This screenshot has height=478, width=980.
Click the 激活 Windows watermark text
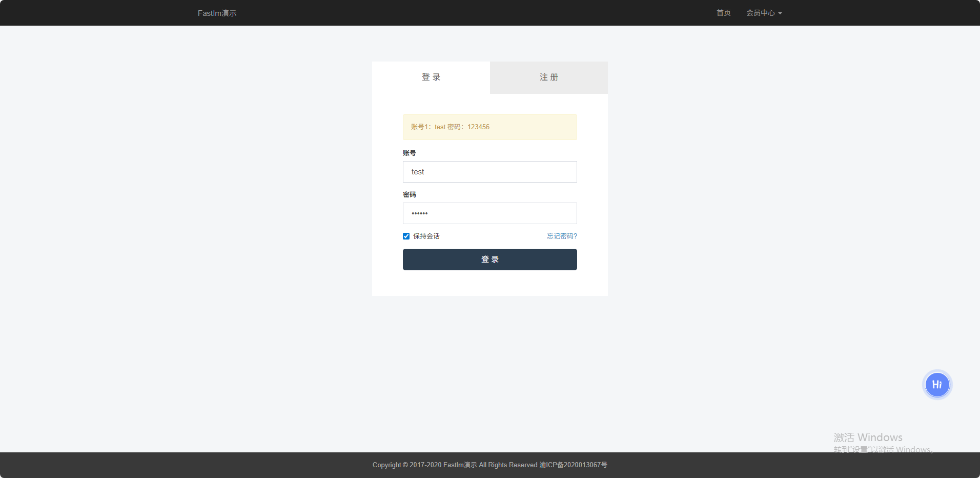point(868,437)
